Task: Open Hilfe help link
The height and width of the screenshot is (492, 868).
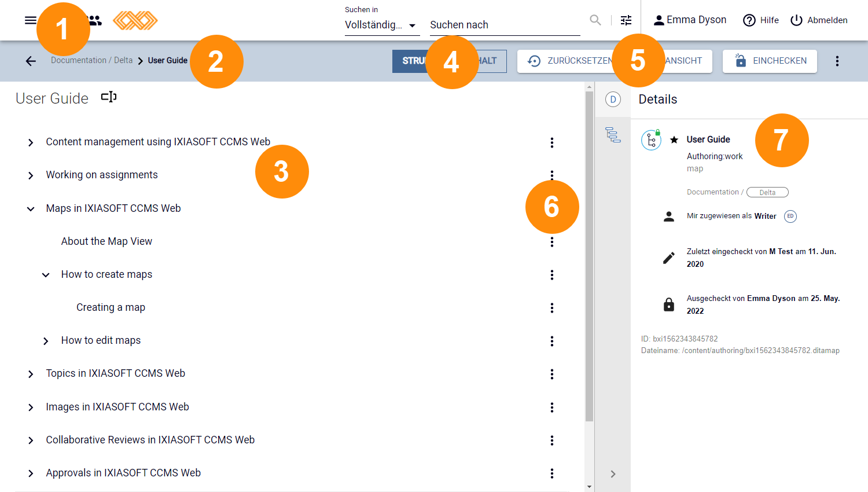Action: click(761, 20)
